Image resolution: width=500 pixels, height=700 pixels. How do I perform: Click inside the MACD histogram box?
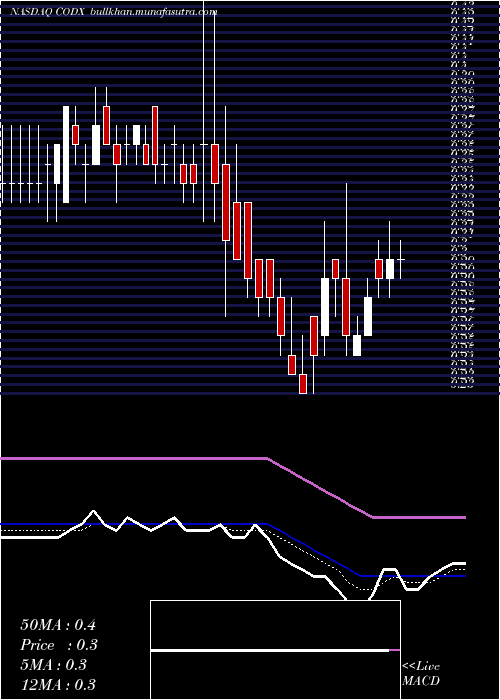(x=275, y=650)
